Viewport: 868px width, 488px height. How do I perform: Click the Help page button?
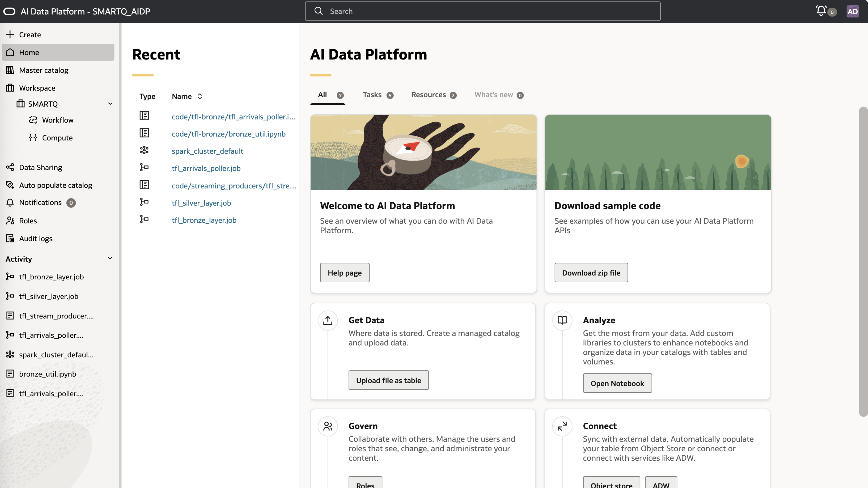point(345,273)
